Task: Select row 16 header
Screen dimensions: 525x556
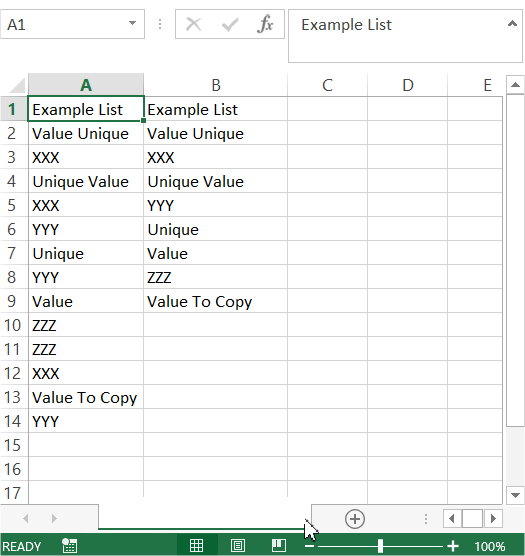Action: (14, 469)
